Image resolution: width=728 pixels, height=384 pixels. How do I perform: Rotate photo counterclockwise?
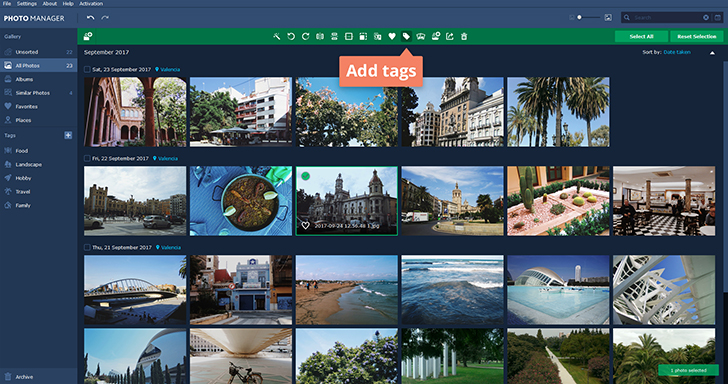click(x=291, y=36)
